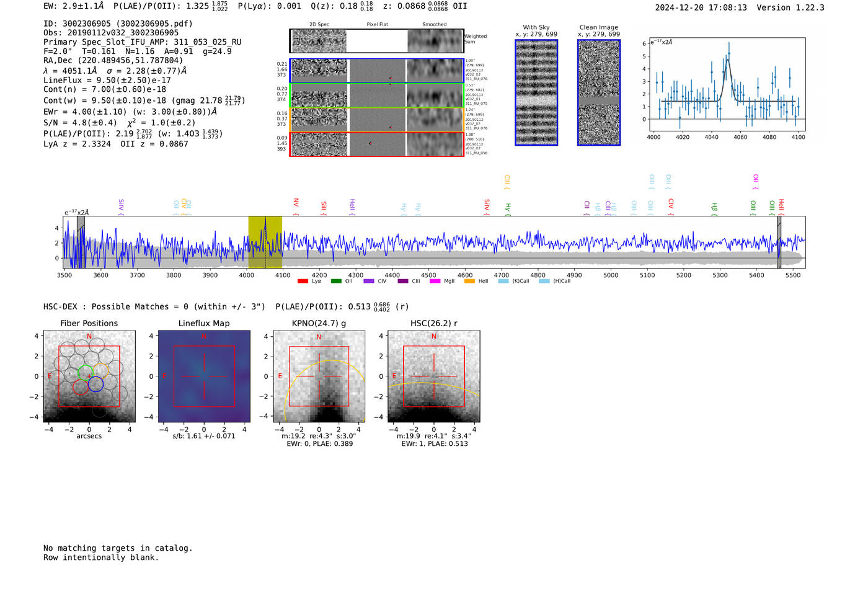This screenshot has height=591, width=868.
Task: Open the Clean Image panel
Action: point(599,92)
